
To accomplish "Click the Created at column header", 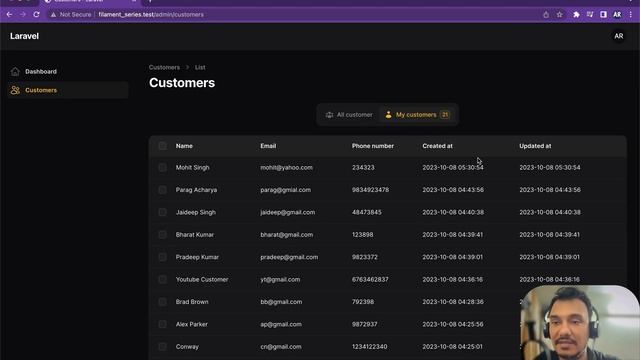I will [438, 146].
